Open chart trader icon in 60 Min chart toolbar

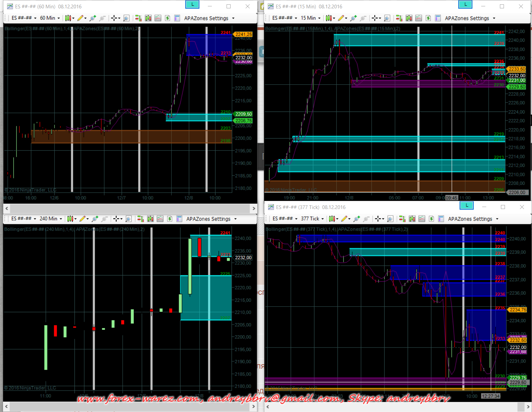(138, 18)
